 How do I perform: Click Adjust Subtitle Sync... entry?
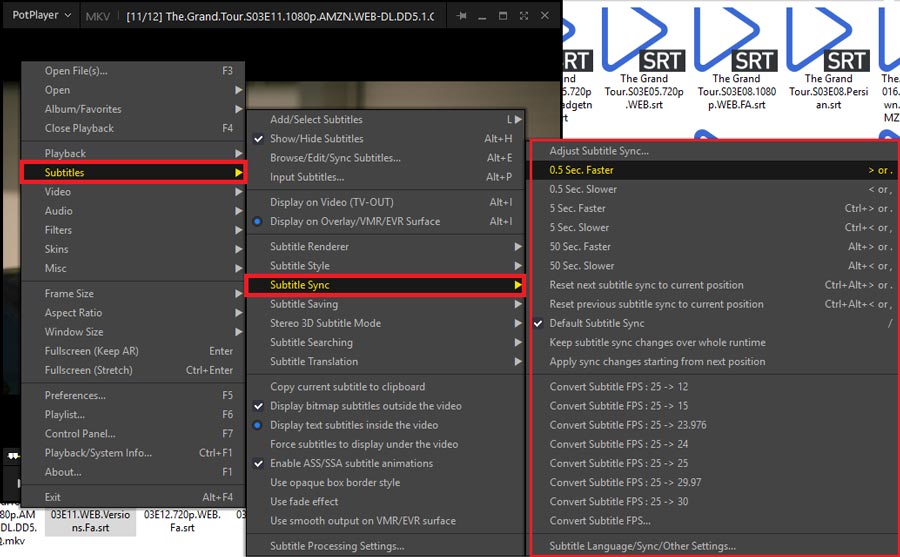click(714, 151)
